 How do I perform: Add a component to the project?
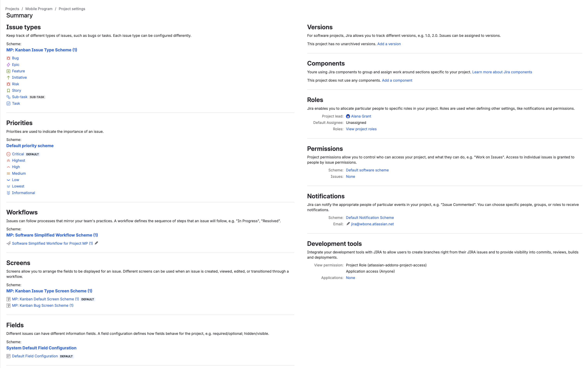tap(397, 80)
